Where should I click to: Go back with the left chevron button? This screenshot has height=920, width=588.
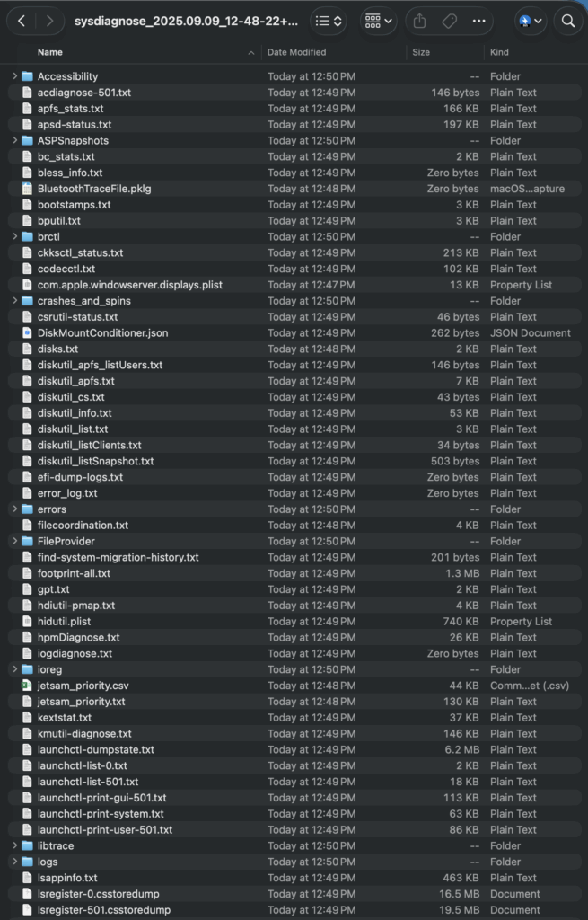22,22
